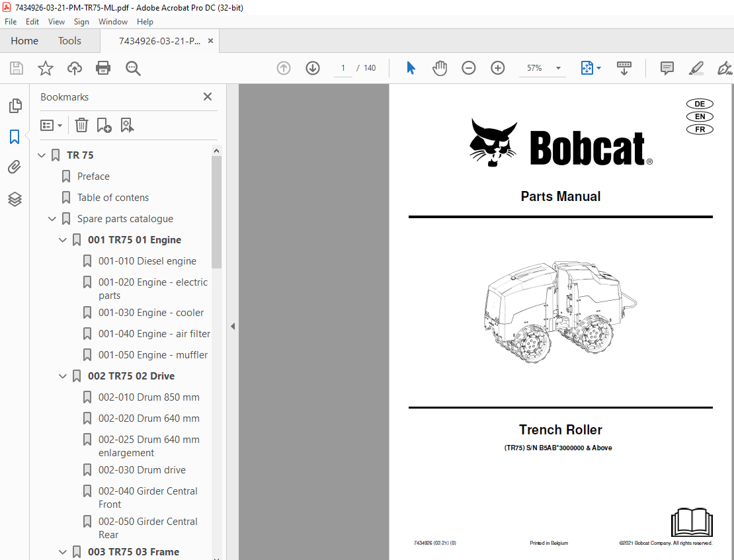Image resolution: width=734 pixels, height=560 pixels.
Task: Add a comment note
Action: [x=667, y=68]
